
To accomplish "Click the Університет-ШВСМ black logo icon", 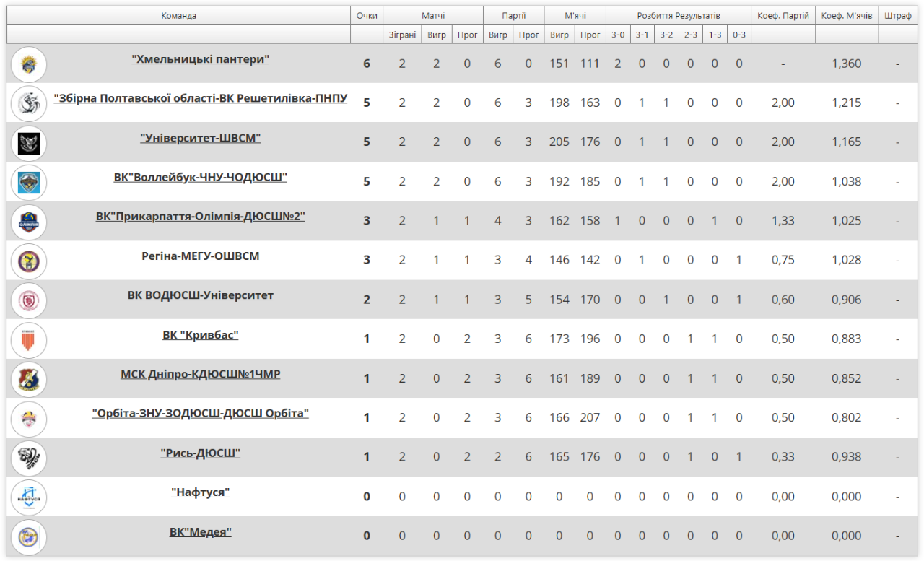I will (29, 142).
